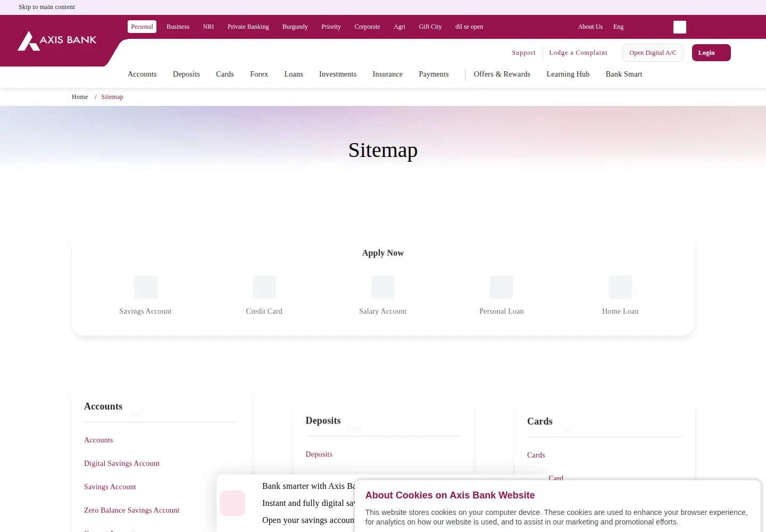Visit the About Us page
Image resolution: width=766 pixels, height=532 pixels.
point(590,27)
